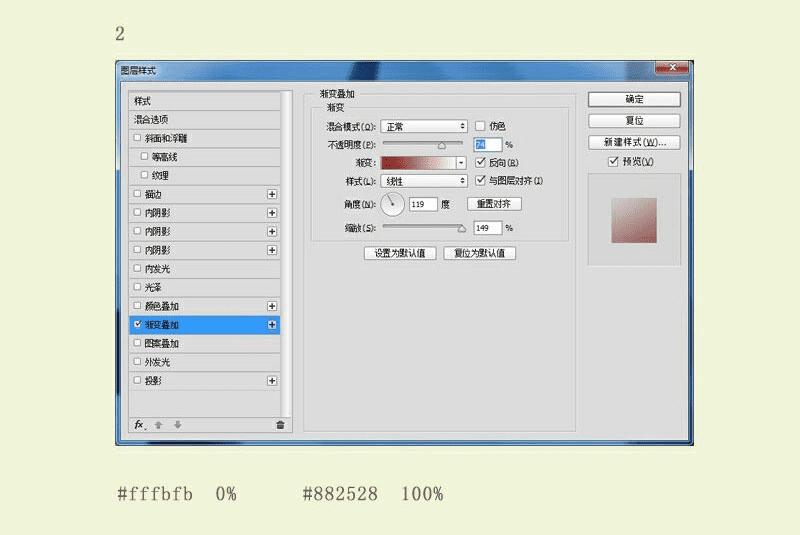Viewport: 800px width, 535px height.
Task: Click the plus icon beside 颜色叠加
Action: coord(272,306)
